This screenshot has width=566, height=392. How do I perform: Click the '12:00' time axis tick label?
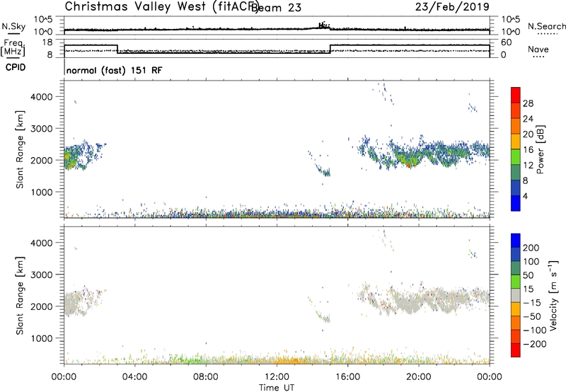point(277,377)
